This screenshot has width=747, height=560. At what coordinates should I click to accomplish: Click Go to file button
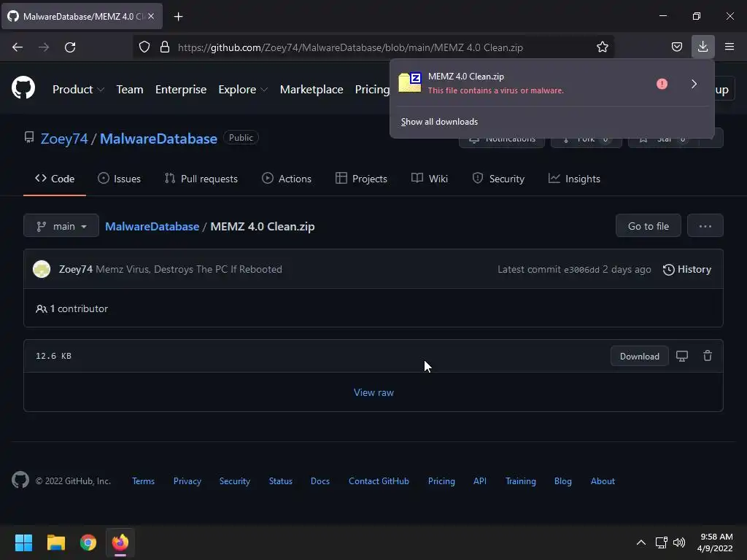648,226
